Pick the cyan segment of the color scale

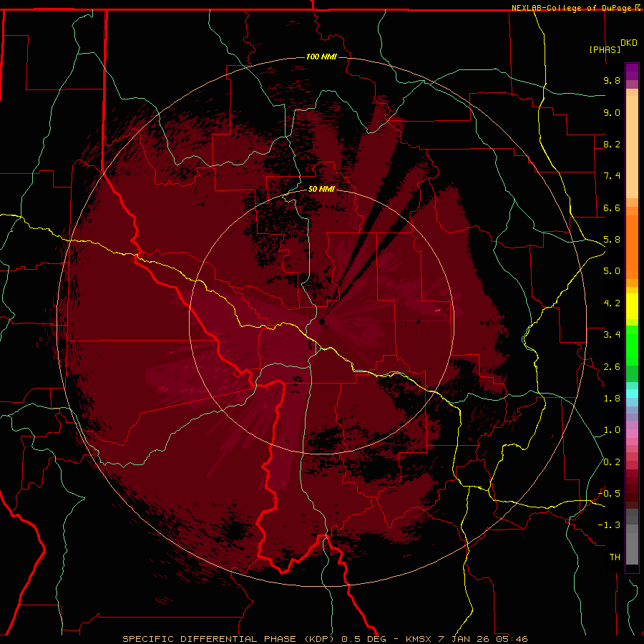tap(632, 393)
